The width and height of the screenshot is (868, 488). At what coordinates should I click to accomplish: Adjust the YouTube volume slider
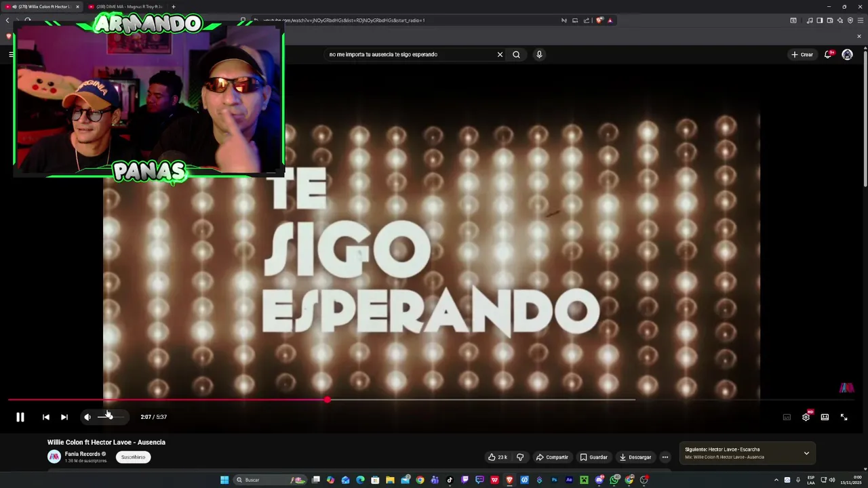point(111,417)
